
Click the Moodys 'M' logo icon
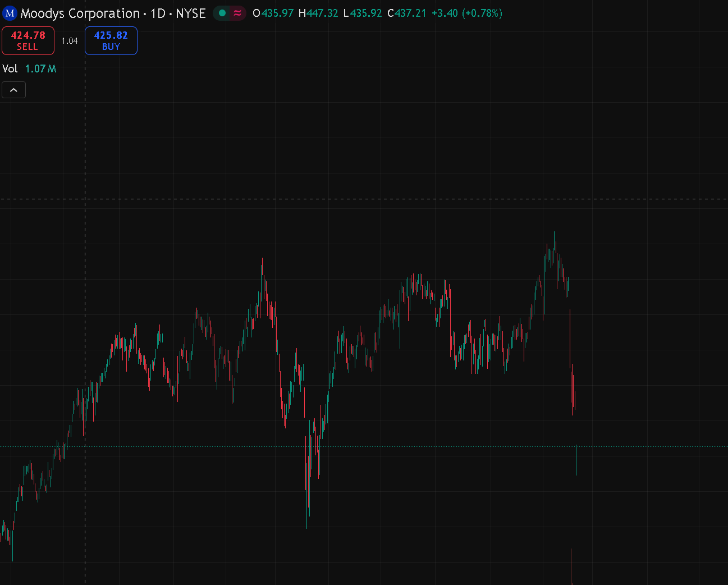pos(10,13)
